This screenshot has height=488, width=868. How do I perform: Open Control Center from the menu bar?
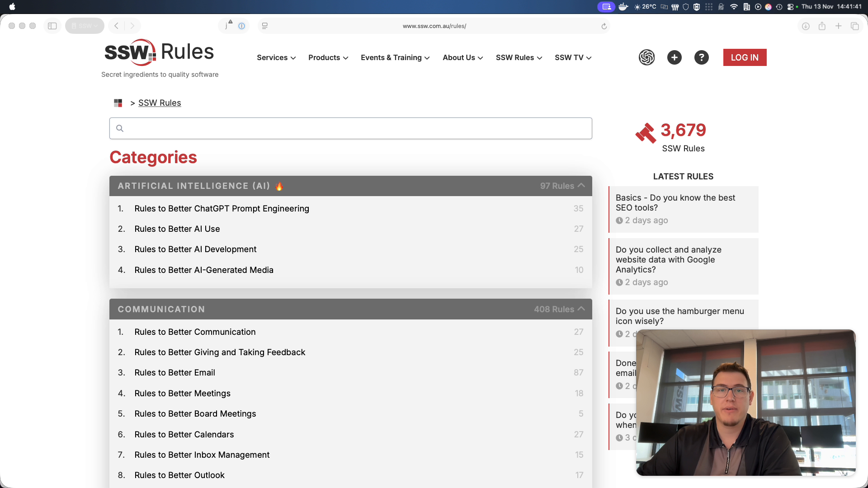790,7
